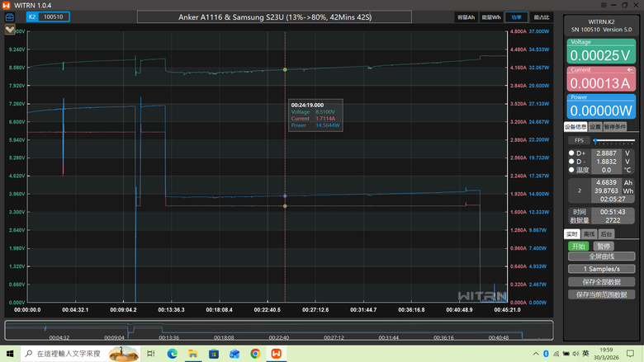Screen dimensions: 644x362
Task: Click the 英 input language indicator
Action: 585,354
